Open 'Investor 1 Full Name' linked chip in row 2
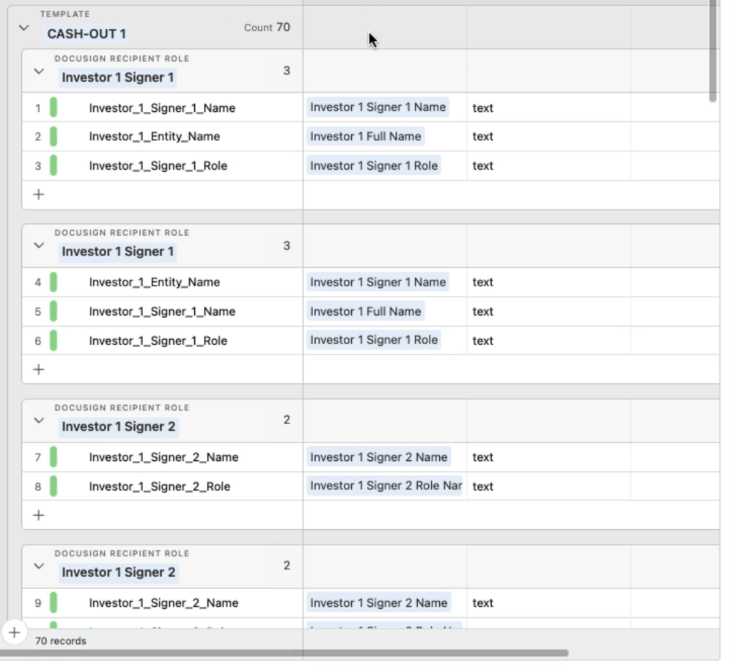Image resolution: width=733 pixels, height=672 pixels. point(366,136)
